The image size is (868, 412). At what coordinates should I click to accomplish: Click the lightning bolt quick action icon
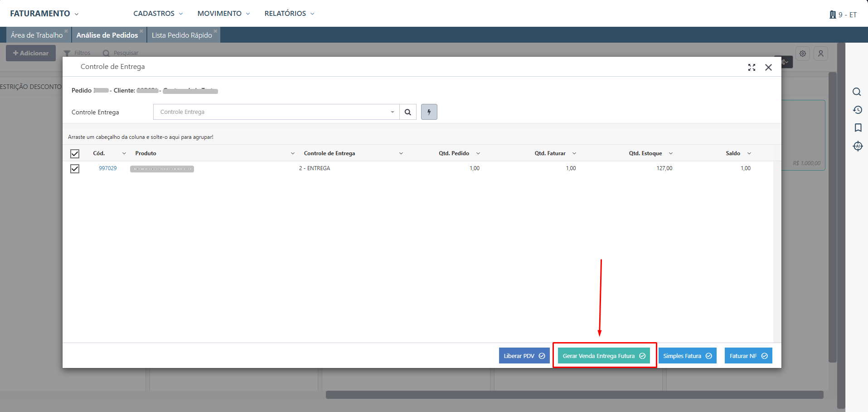[429, 112]
